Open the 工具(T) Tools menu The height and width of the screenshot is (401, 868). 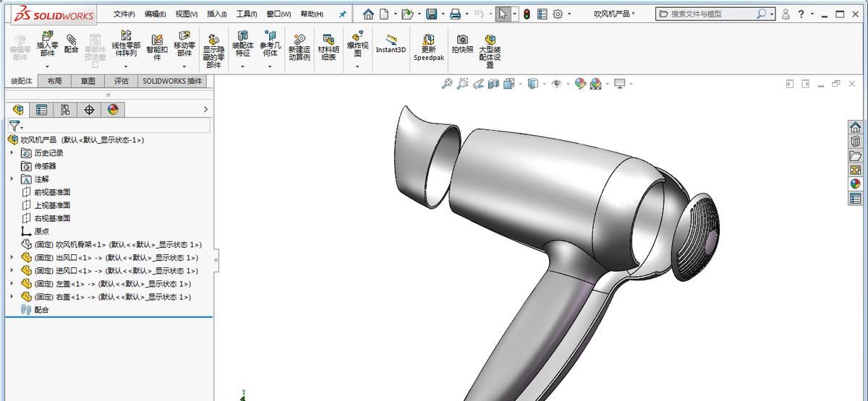(x=247, y=14)
